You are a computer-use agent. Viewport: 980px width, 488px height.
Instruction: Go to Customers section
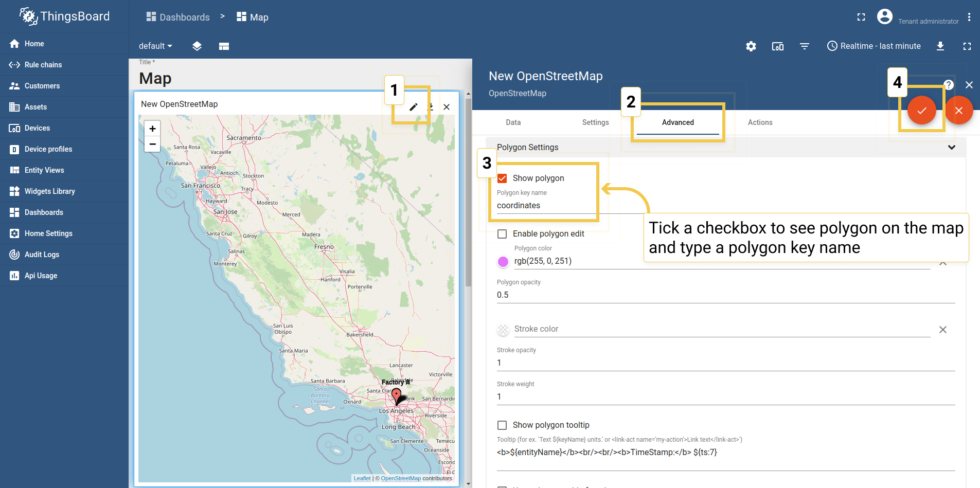(64, 86)
